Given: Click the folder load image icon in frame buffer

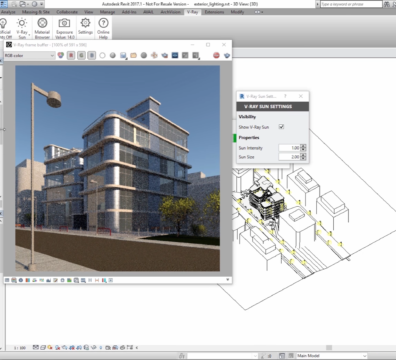Looking at the screenshot, I should point(133,55).
